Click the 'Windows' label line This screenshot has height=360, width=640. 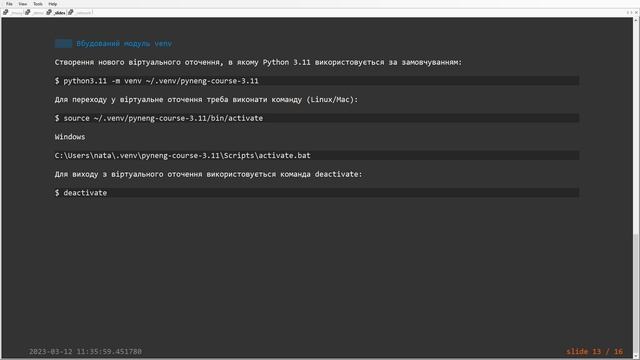(70, 137)
